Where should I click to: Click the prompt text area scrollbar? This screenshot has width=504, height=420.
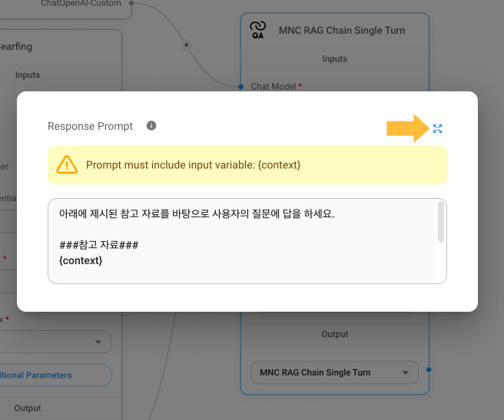[441, 222]
